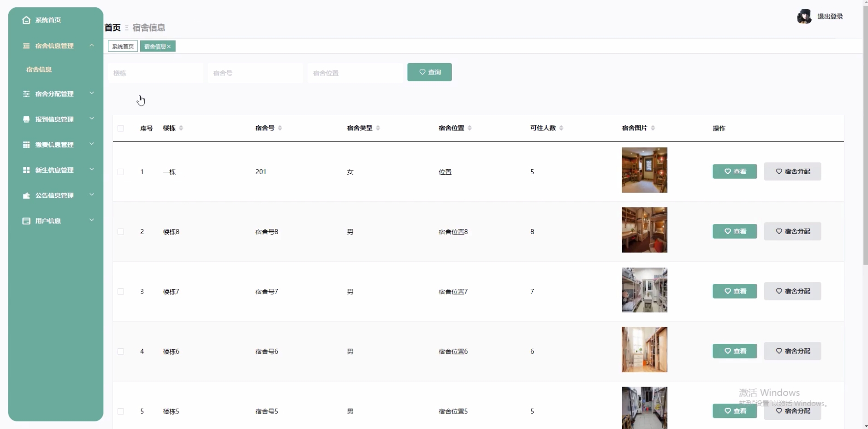Switch to the 系统首页 tab
Viewport: 868px width, 429px height.
click(123, 47)
